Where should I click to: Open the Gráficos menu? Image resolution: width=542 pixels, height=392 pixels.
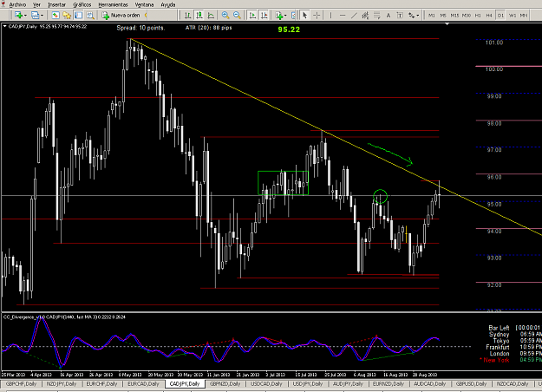[82, 4]
